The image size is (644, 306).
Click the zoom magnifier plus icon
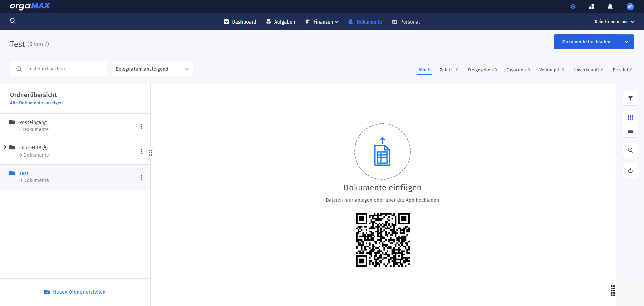coord(631,150)
